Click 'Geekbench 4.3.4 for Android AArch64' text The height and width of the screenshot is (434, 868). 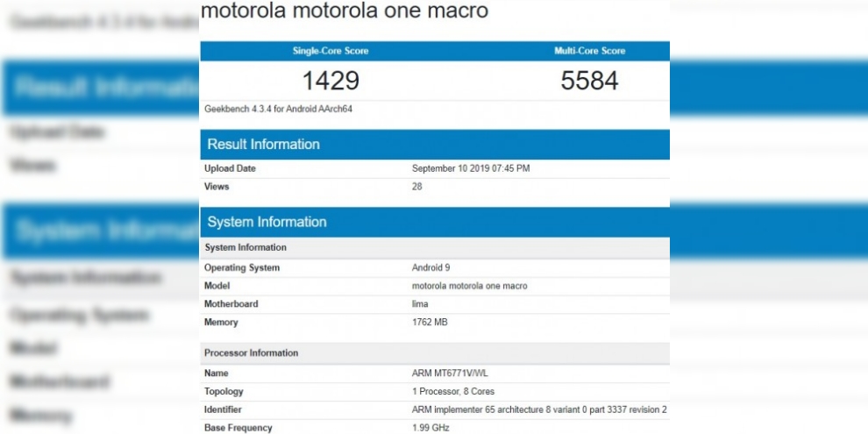(x=279, y=109)
